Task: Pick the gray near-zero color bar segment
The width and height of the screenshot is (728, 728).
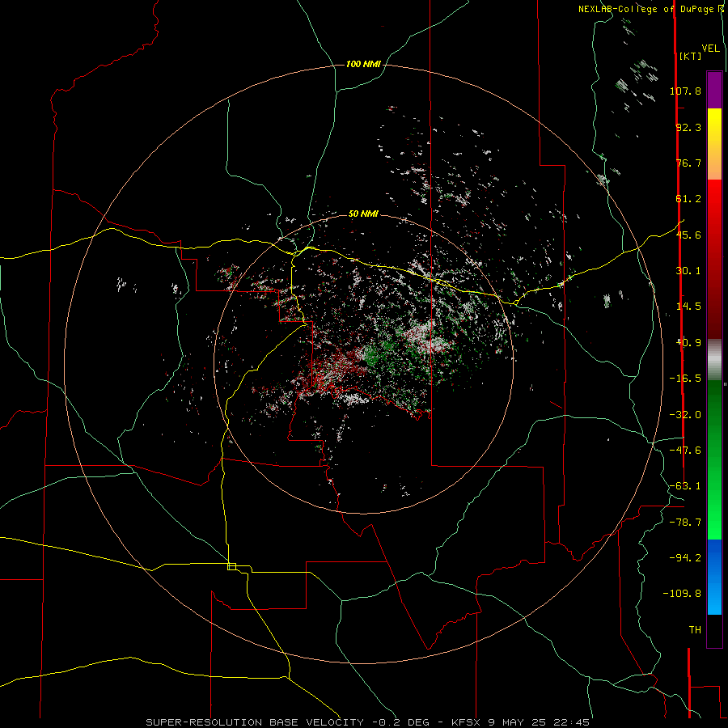Action: point(714,360)
